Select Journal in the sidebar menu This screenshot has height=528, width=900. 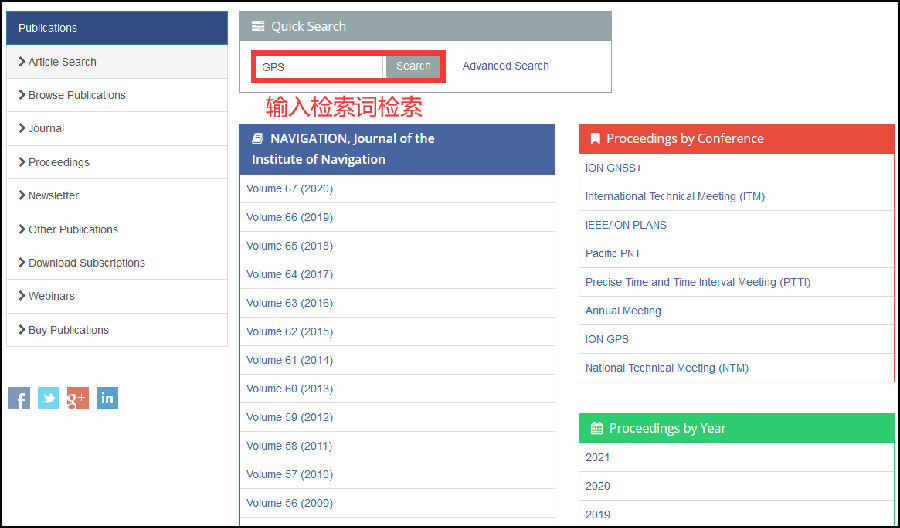[117, 128]
